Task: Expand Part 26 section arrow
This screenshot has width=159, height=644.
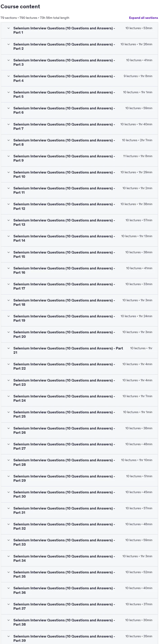Action: (x=9, y=428)
